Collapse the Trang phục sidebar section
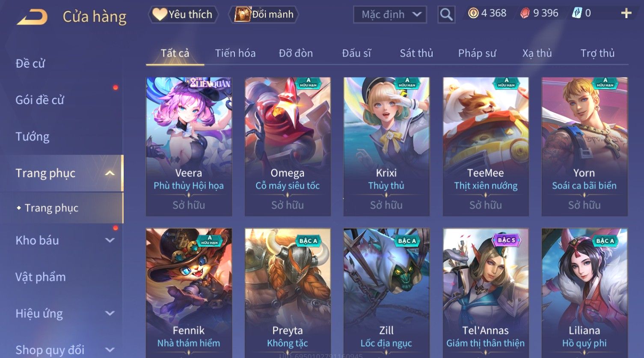 (110, 173)
